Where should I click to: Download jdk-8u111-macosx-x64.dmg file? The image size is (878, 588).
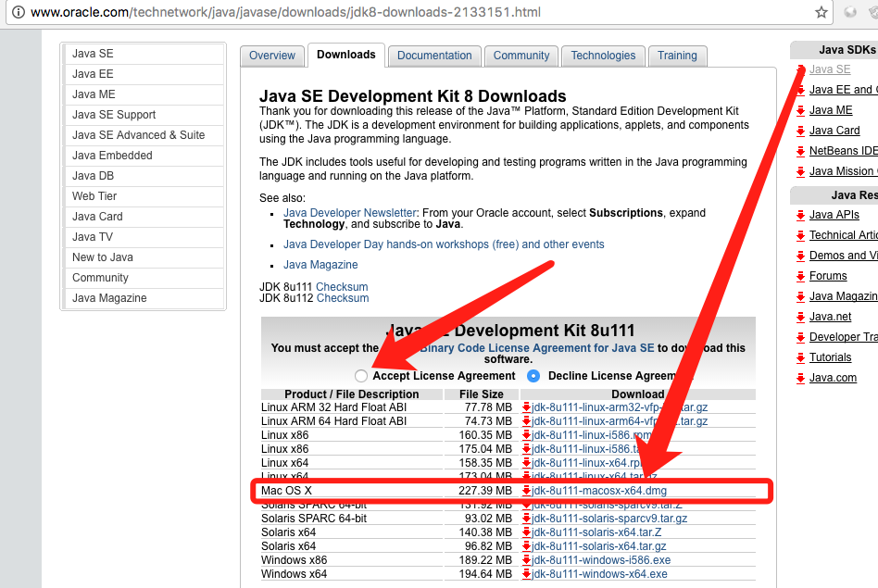pos(599,491)
